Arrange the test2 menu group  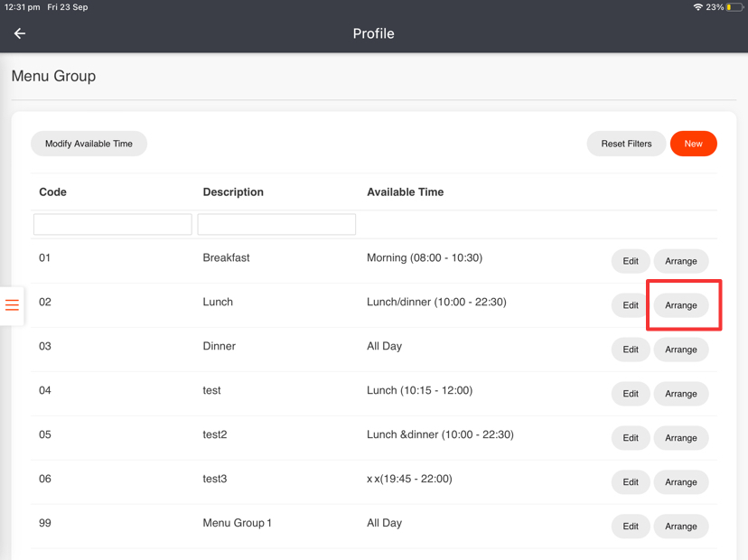click(680, 438)
